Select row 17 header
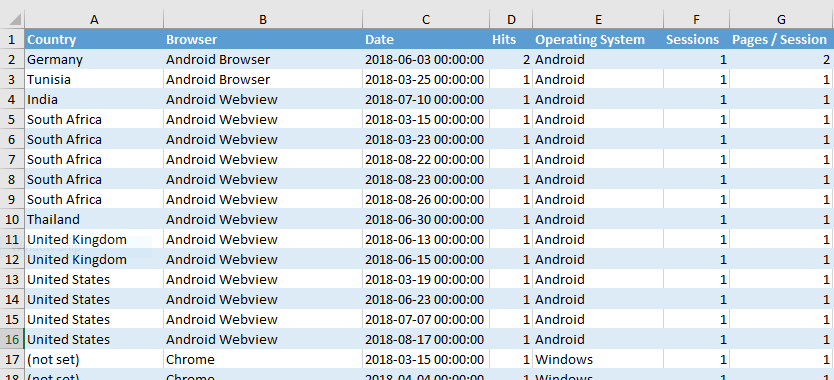Image resolution: width=834 pixels, height=380 pixels. pos(12,359)
